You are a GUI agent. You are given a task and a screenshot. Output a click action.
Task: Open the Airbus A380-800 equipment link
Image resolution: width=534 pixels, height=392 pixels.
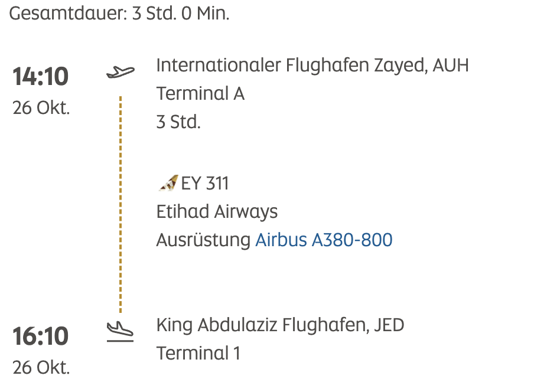324,240
